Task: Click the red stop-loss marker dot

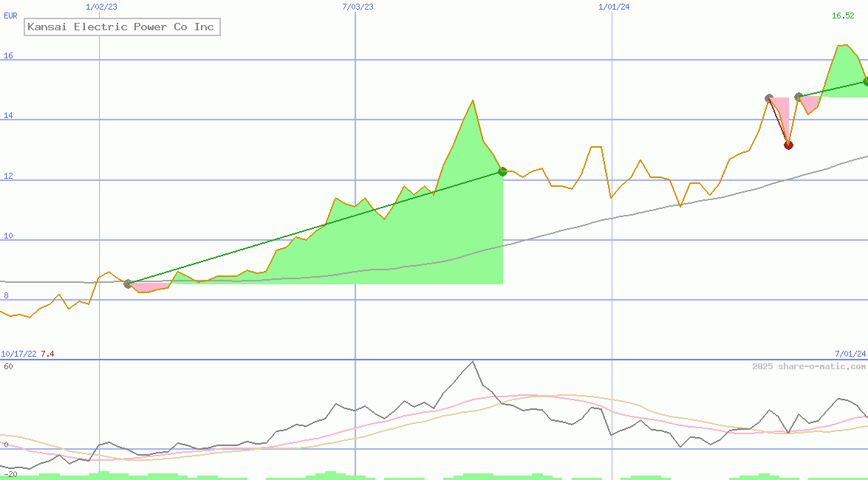Action: [x=788, y=145]
